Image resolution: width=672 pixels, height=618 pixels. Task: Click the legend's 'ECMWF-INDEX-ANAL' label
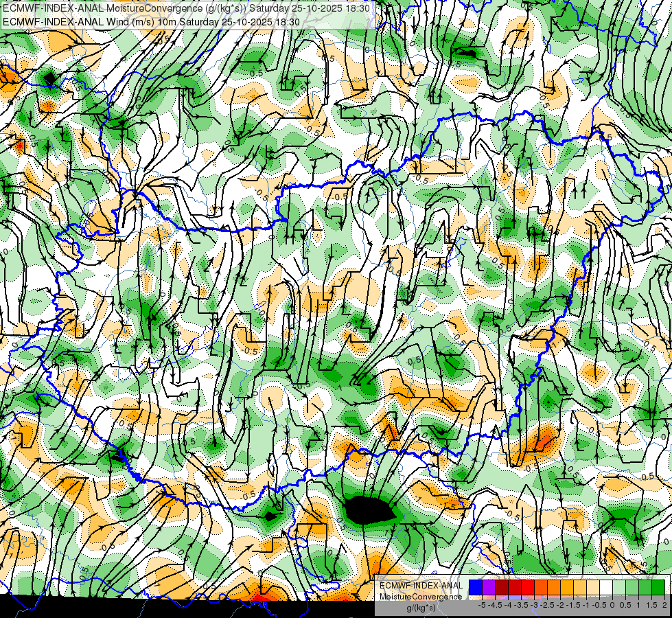pyautogui.click(x=421, y=586)
